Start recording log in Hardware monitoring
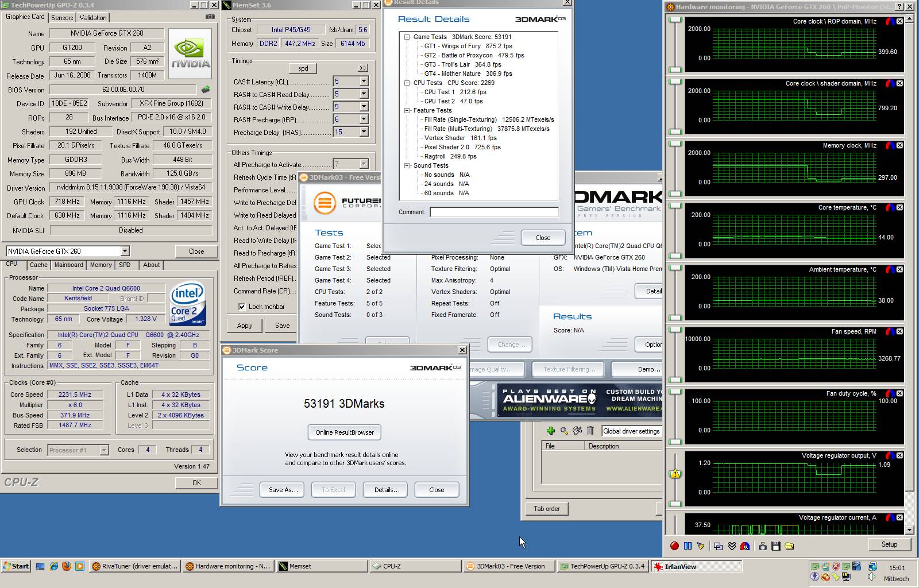919x588 pixels. pos(674,546)
